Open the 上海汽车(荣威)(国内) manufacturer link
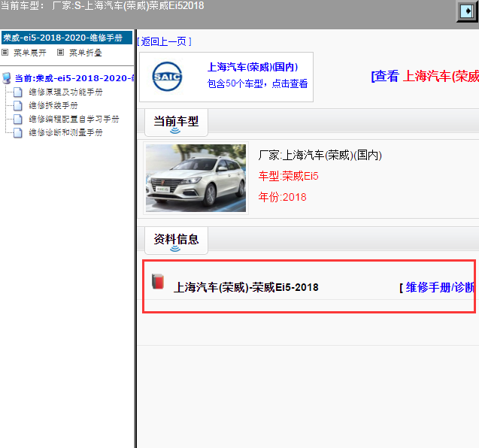The width and height of the screenshot is (479, 448). pyautogui.click(x=253, y=67)
